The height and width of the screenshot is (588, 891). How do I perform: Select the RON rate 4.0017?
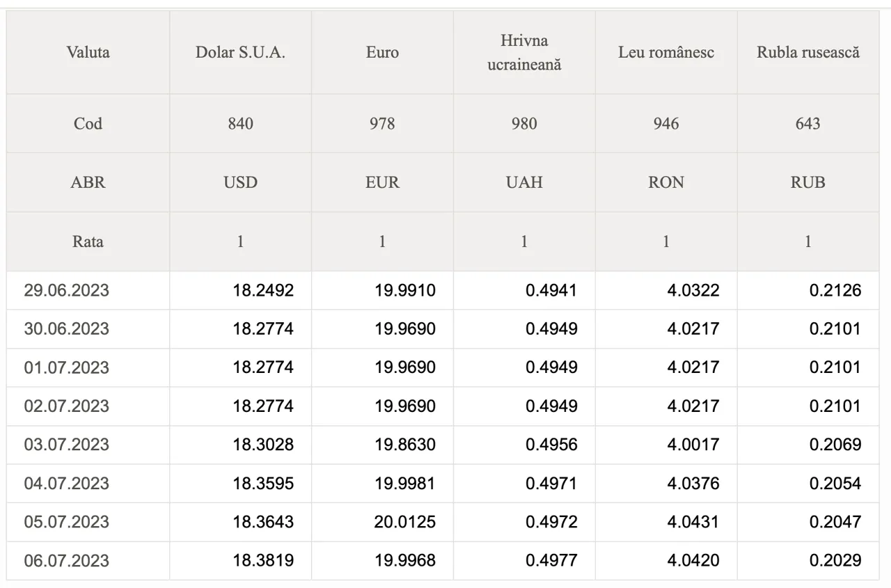coord(693,445)
